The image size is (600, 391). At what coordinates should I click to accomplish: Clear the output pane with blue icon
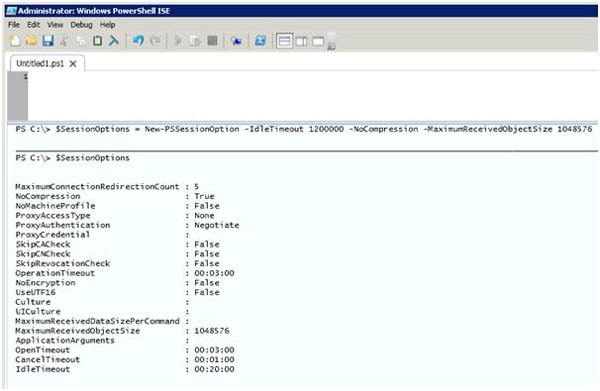point(114,41)
